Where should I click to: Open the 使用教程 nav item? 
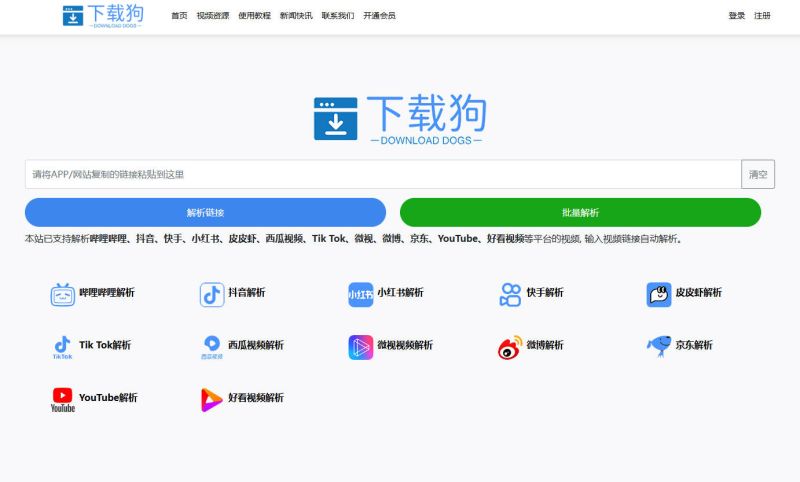(x=255, y=16)
